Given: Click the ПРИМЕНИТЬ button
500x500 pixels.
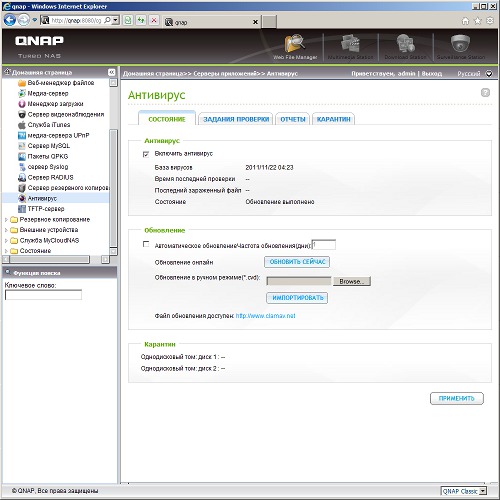Looking at the screenshot, I should (x=457, y=398).
